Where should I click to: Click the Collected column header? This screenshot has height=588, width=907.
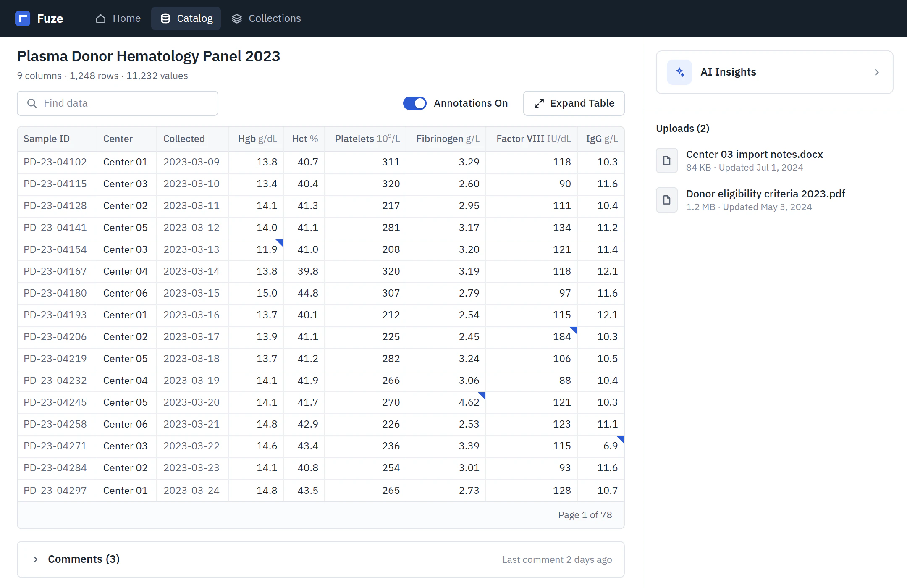point(193,139)
